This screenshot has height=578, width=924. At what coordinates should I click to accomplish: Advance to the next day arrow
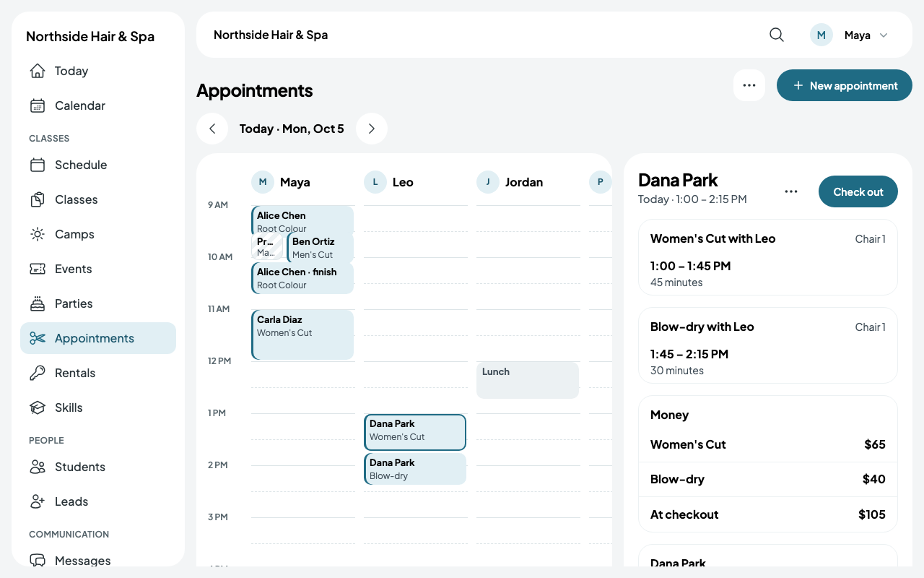click(372, 129)
